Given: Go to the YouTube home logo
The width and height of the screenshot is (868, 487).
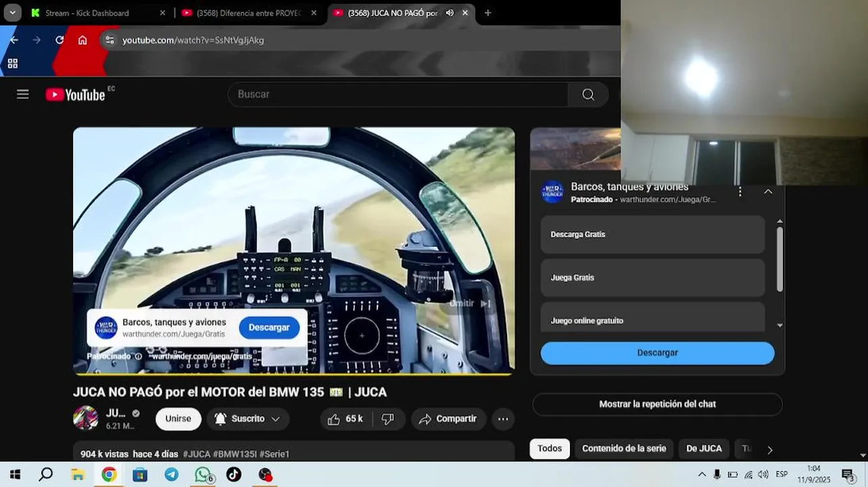Looking at the screenshot, I should click(x=75, y=95).
